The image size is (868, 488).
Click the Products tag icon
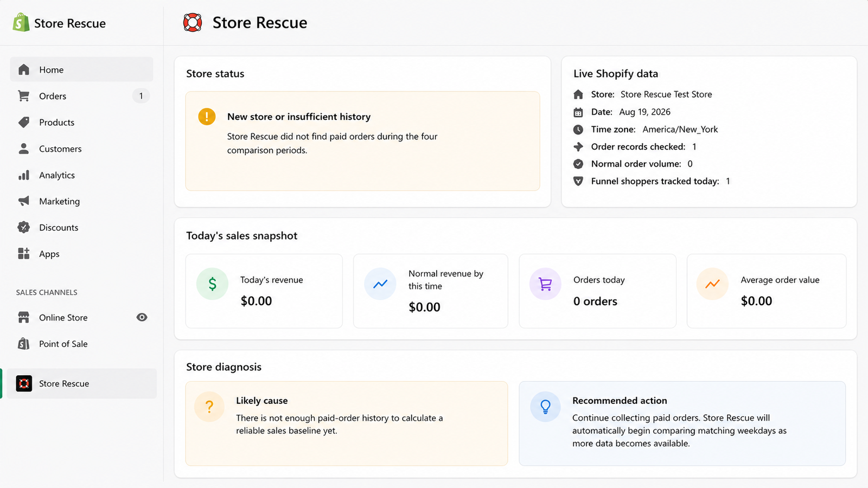click(x=24, y=122)
